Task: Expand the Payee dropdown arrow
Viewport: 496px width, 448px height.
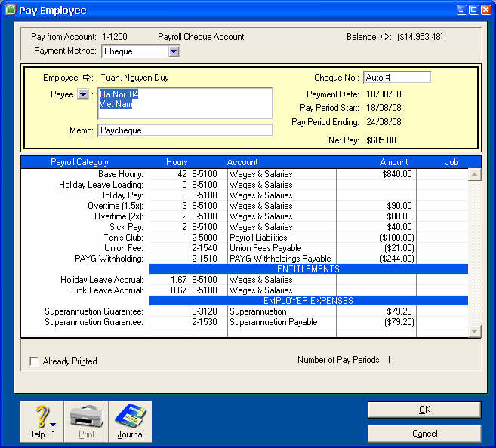Action: click(x=83, y=94)
